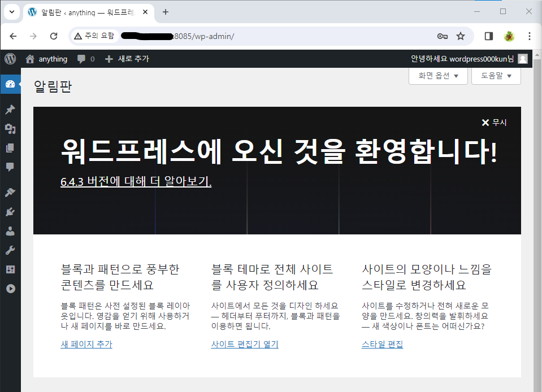
Task: Click the Chrome profile avatar icon
Action: [x=509, y=36]
